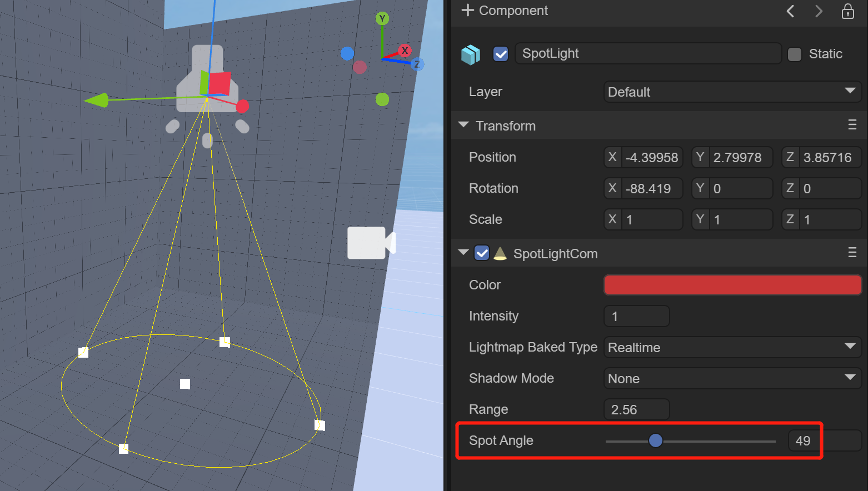Screen dimensions: 868x491
Task: Open the Shadow Mode dropdown
Action: point(732,378)
